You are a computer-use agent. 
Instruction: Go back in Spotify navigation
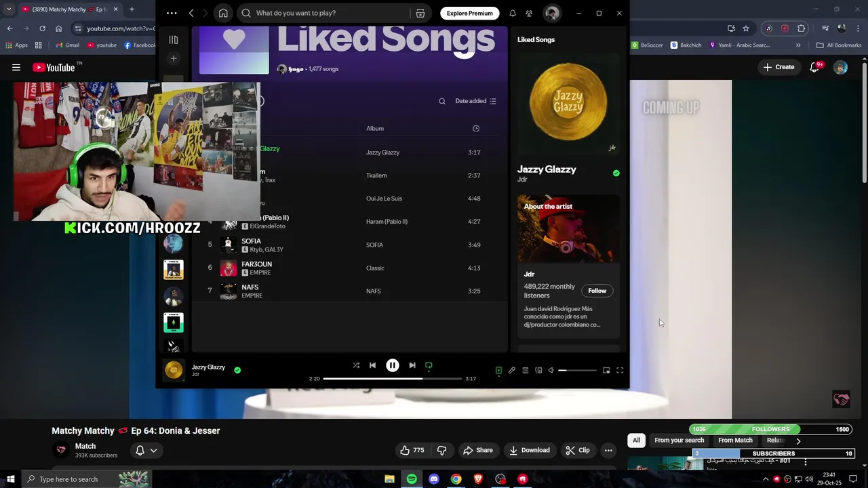(191, 13)
